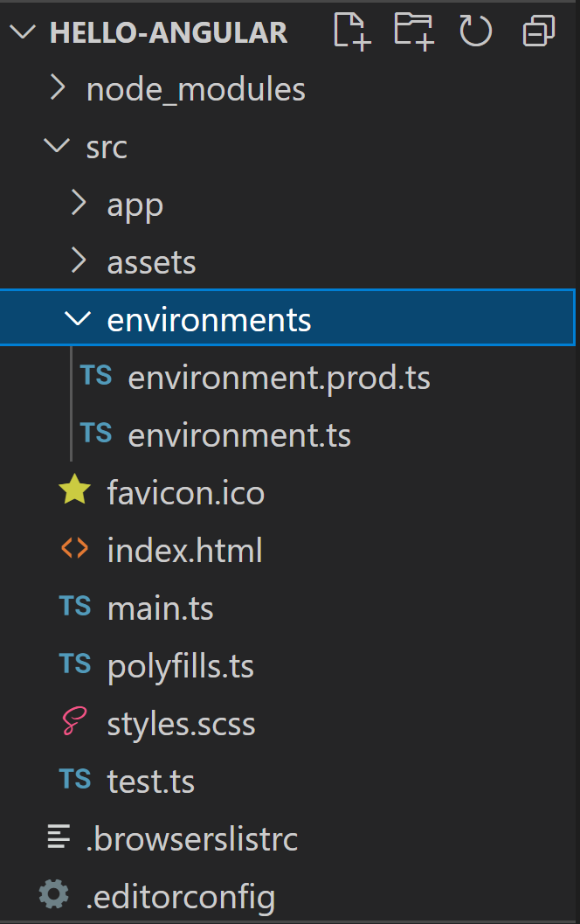Select the src folder name
580x924 pixels.
click(107, 148)
